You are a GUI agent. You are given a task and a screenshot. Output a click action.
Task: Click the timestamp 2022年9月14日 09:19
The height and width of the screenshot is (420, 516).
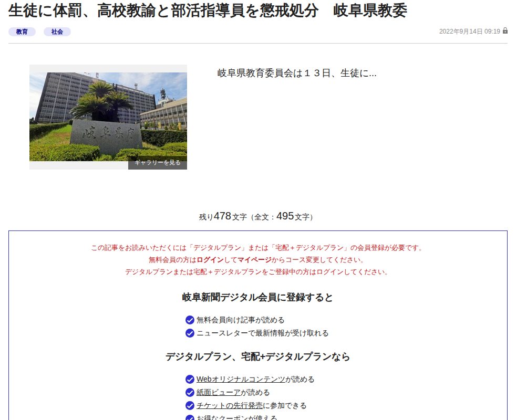tap(470, 31)
